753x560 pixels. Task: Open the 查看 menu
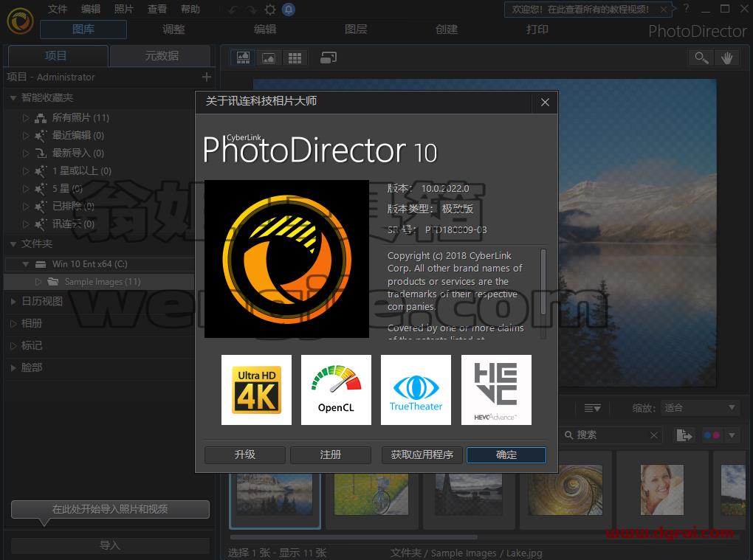click(157, 9)
